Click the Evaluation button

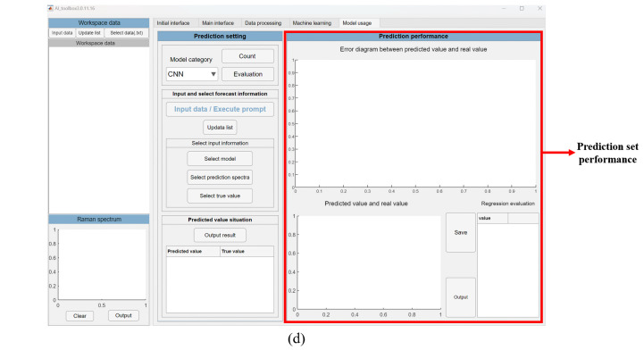click(247, 74)
